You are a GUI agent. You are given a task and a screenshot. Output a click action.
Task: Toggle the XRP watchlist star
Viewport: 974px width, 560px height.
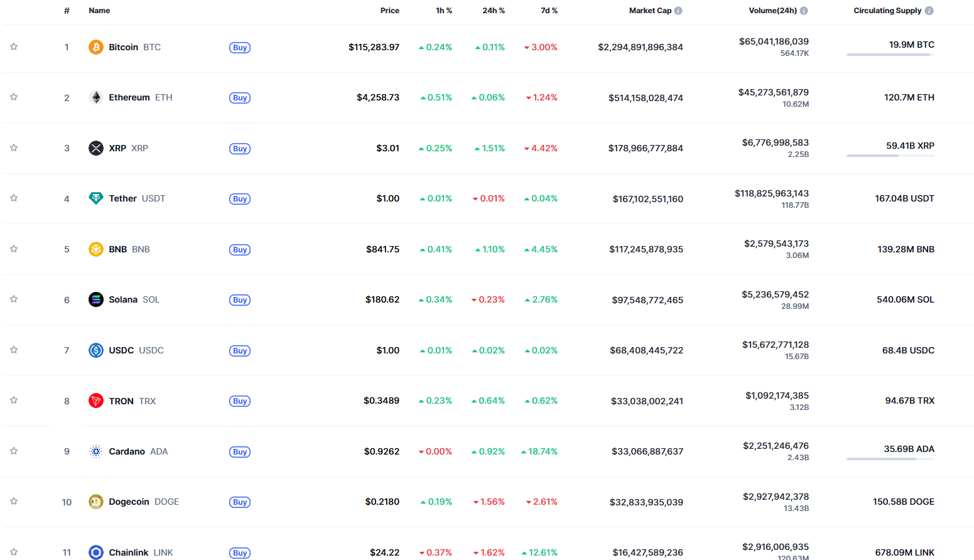[14, 148]
